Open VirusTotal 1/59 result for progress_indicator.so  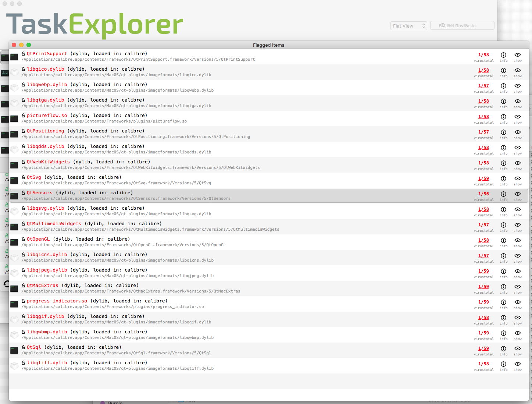click(483, 302)
